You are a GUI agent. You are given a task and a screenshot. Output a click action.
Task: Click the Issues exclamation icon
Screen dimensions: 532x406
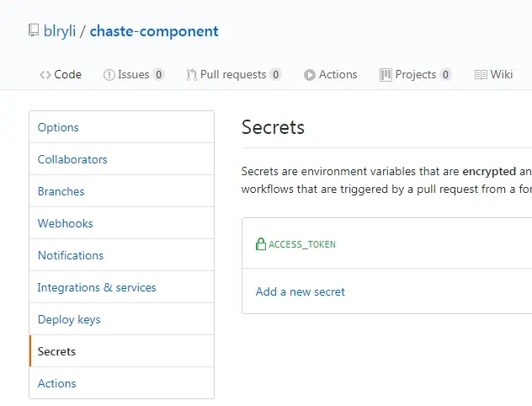click(109, 75)
